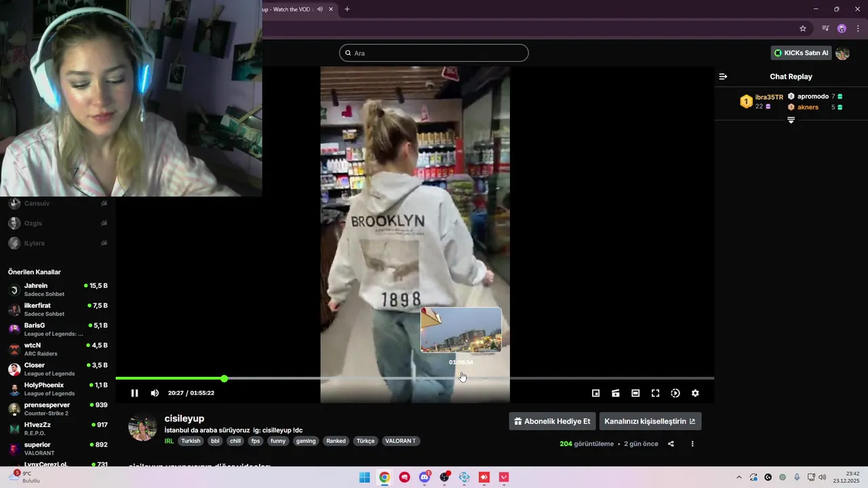
Task: Select the chill tag
Action: pyautogui.click(x=235, y=441)
